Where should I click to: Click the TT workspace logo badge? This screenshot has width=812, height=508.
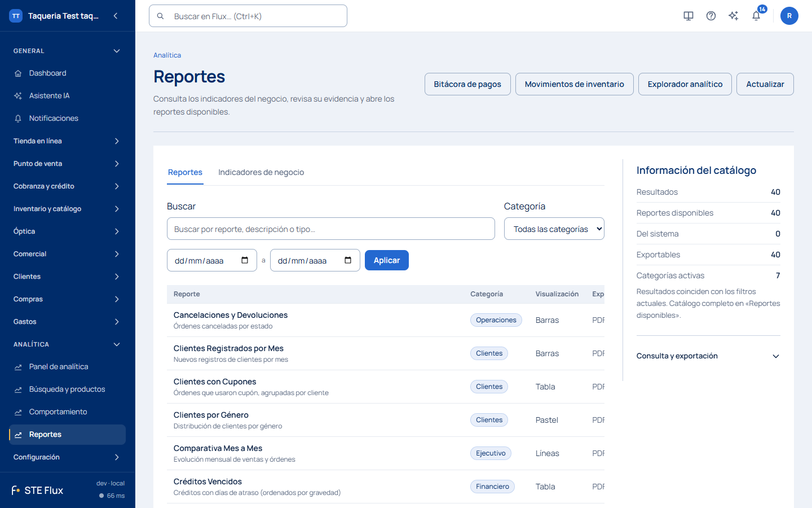pos(16,16)
